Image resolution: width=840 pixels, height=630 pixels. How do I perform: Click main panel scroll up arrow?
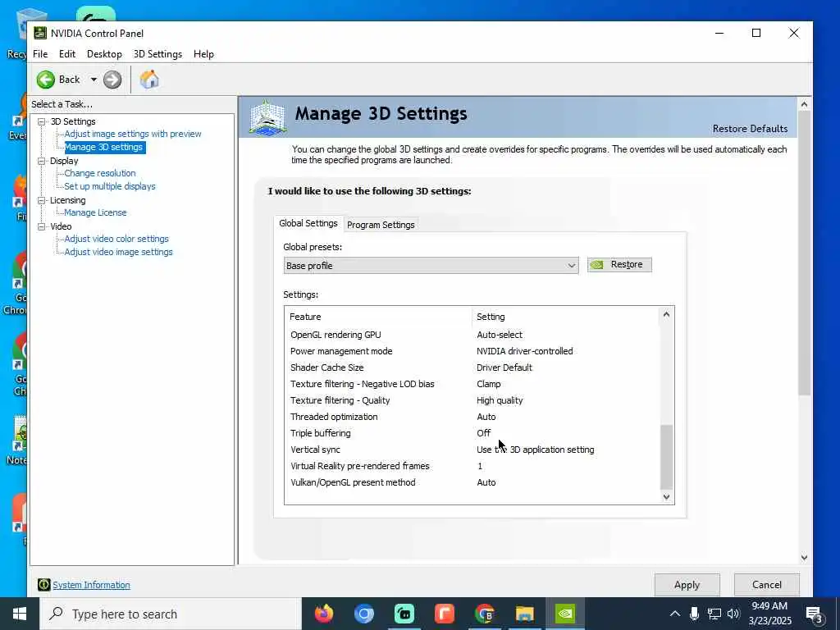(x=804, y=104)
